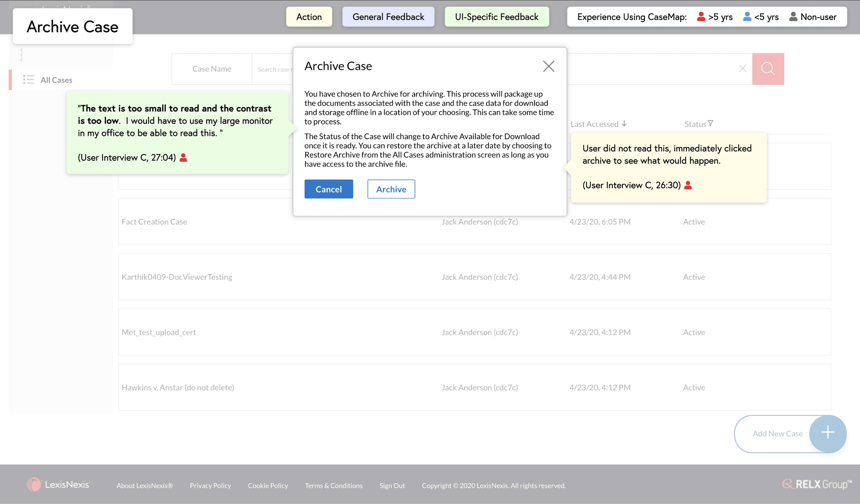
Task: Click the RELX Group logo
Action: tap(817, 484)
